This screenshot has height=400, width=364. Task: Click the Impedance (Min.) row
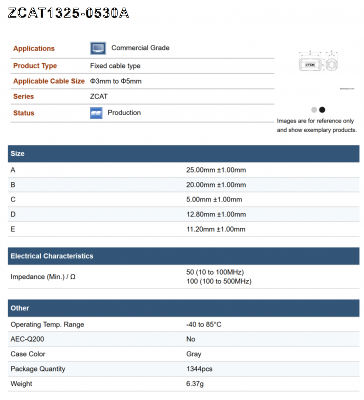coord(184,277)
